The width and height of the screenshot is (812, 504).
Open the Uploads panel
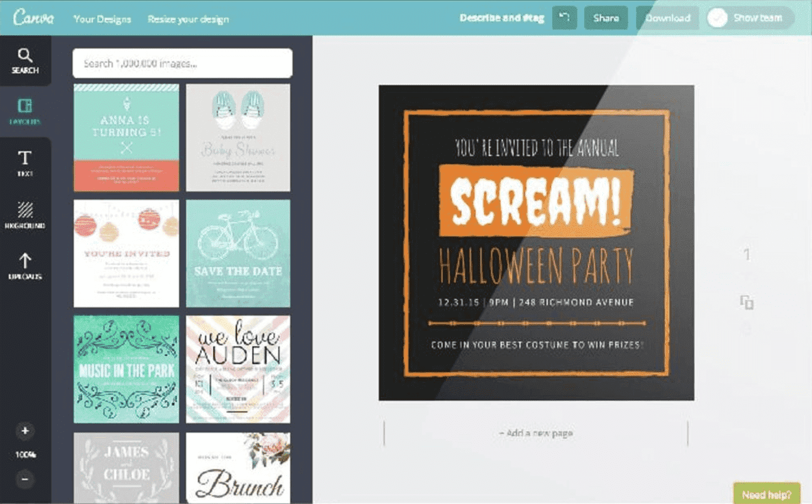coord(25,265)
